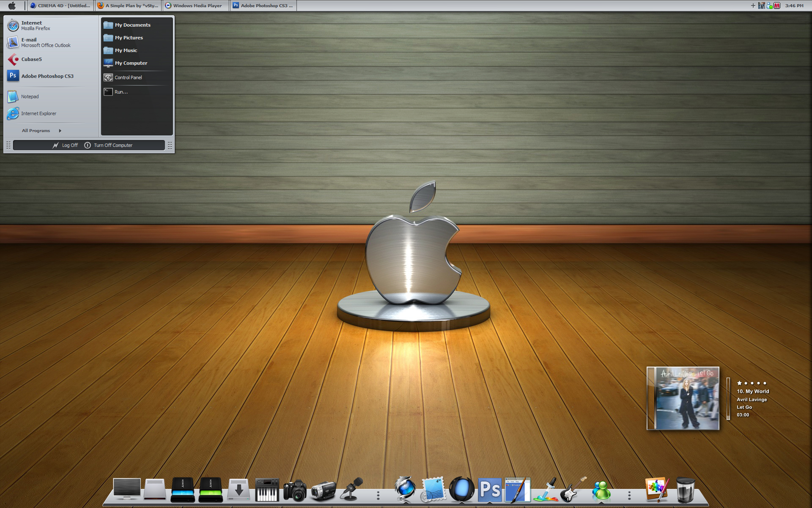Switch to the Windows Media Player taskbar window
This screenshot has width=812, height=508.
(195, 6)
